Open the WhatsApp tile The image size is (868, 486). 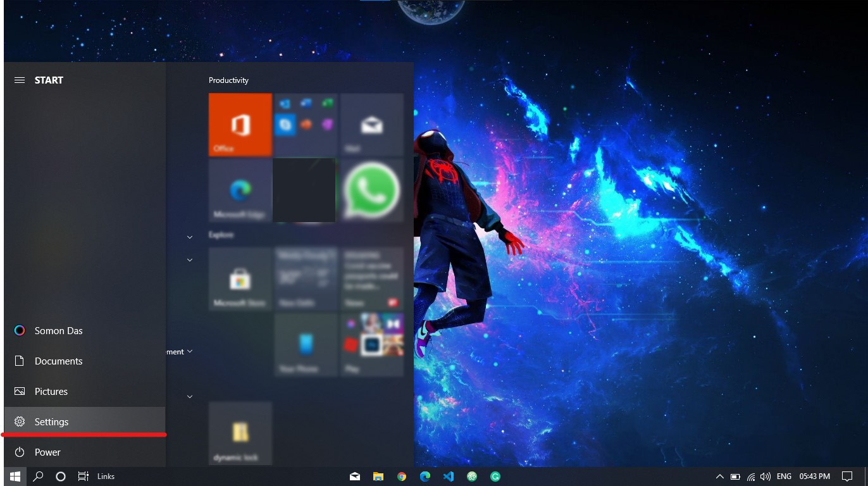coord(372,190)
